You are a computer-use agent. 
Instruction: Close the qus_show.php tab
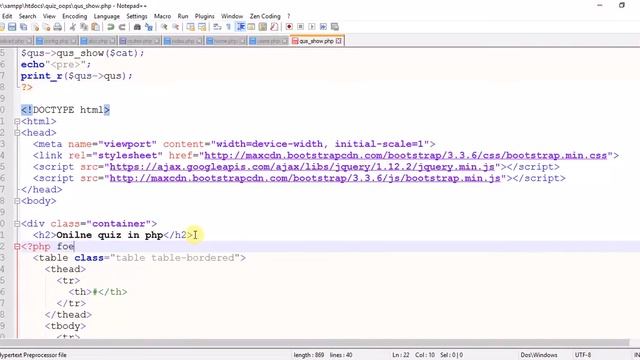coord(339,41)
